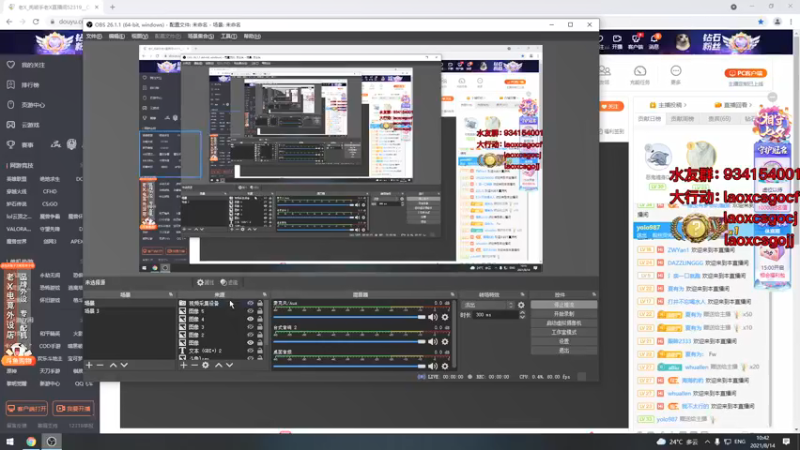Mute the 麦克风/Aux audio channel
Image resolution: width=800 pixels, height=450 pixels.
(433, 317)
